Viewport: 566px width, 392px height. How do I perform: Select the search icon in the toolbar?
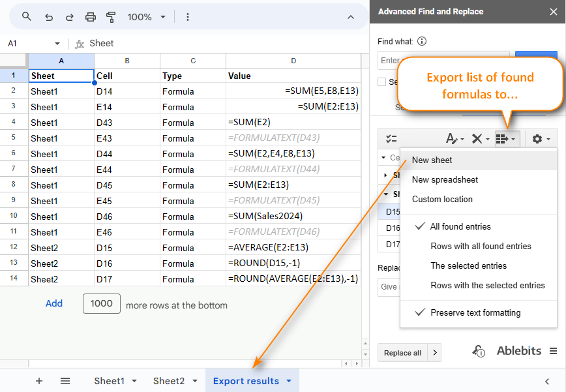pyautogui.click(x=27, y=17)
